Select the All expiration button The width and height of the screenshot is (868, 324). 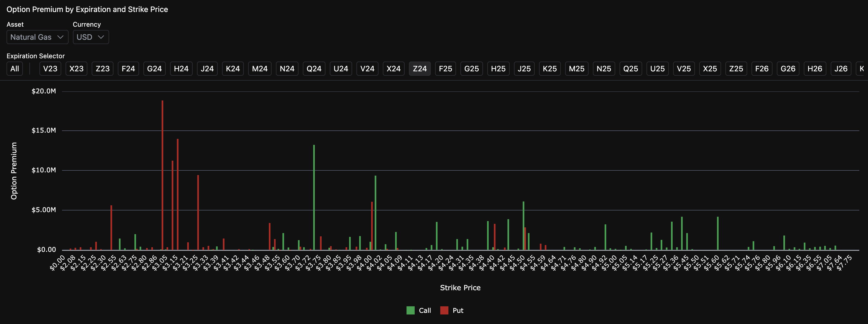(x=15, y=69)
